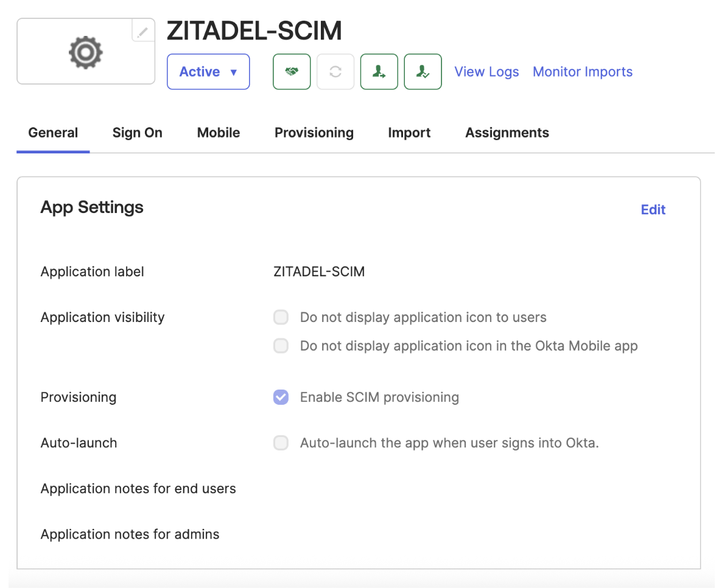716x588 pixels.
Task: Open the Assignments tab
Action: pos(507,133)
